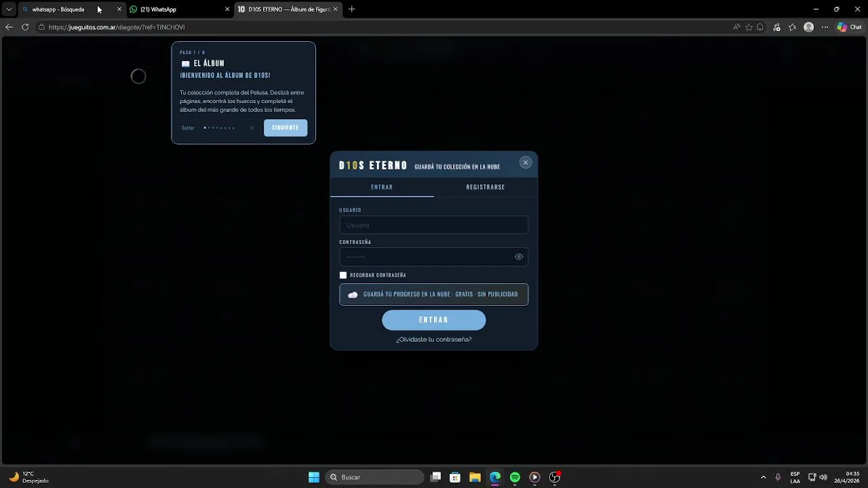Open File Explorer from the taskbar
The width and height of the screenshot is (868, 488).
coord(475,477)
